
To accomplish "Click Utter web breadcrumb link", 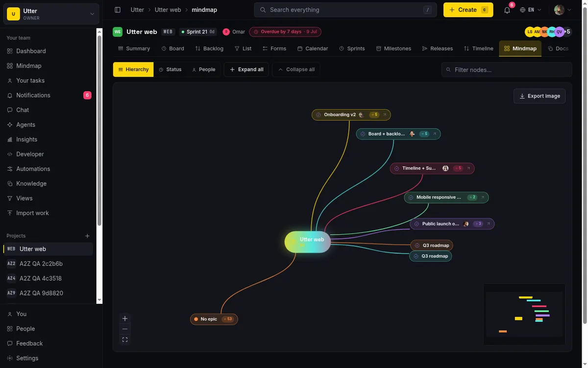I will 168,10.
